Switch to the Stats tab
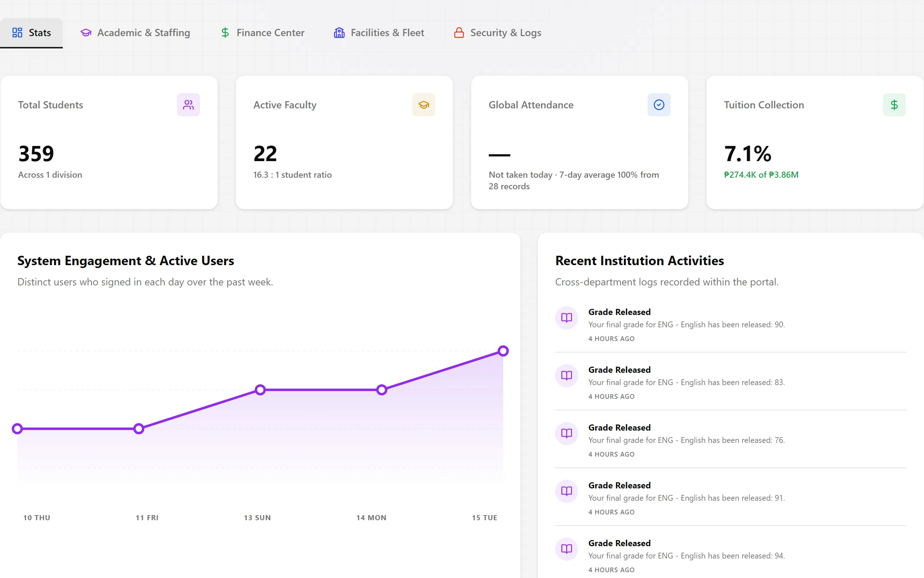This screenshot has width=924, height=578. 31,33
